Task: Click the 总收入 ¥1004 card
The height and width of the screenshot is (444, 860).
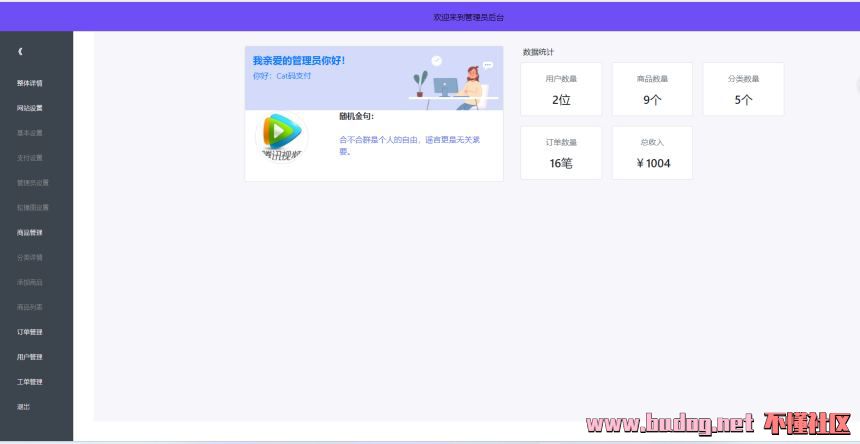Action: point(652,153)
